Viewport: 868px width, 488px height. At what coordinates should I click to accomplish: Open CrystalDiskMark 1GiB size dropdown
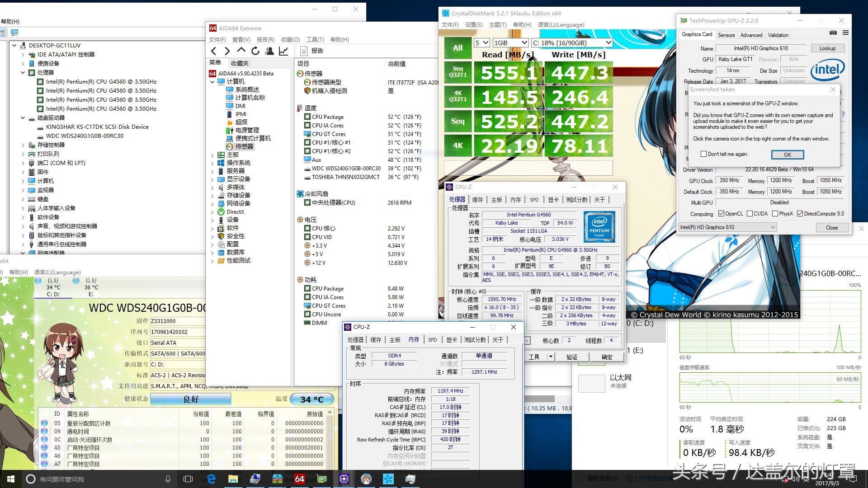pyautogui.click(x=510, y=43)
